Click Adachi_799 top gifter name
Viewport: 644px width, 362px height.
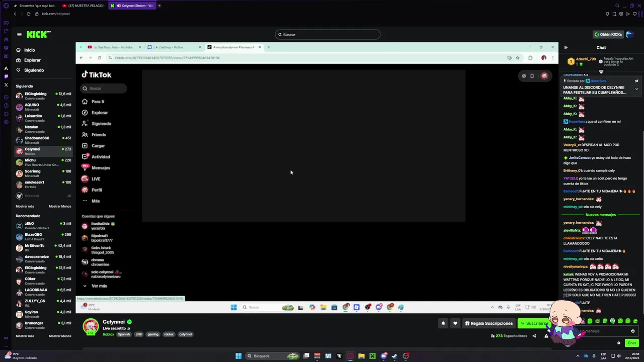pos(586,59)
